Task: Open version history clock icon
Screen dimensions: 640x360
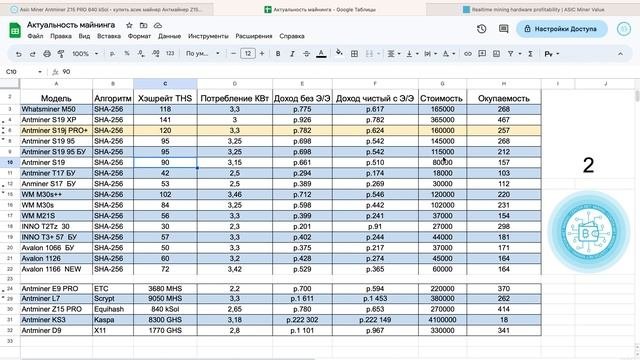Action: (482, 29)
